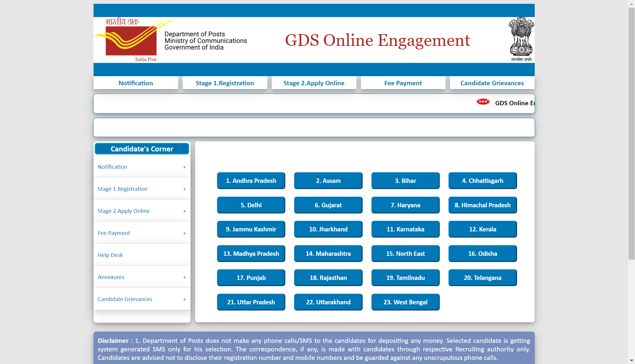Click the Disclaimer text block
This screenshot has height=364, width=635.
tap(314, 349)
